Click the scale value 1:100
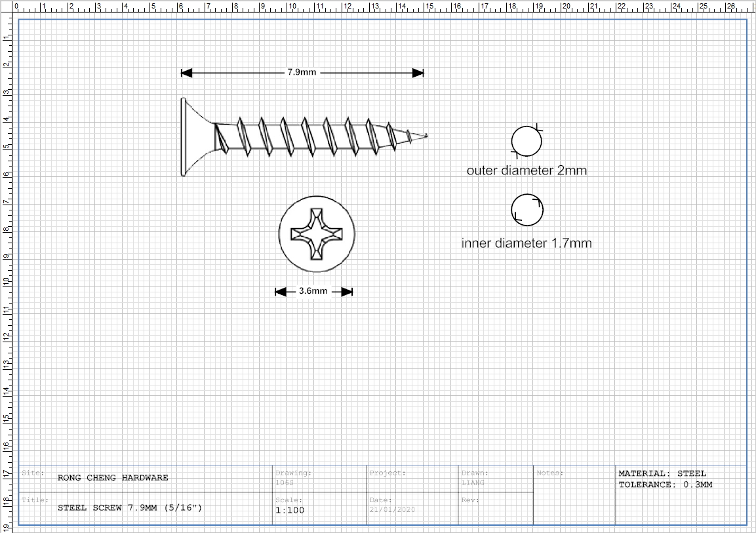Screen dimensions: 756x533 tap(290, 510)
